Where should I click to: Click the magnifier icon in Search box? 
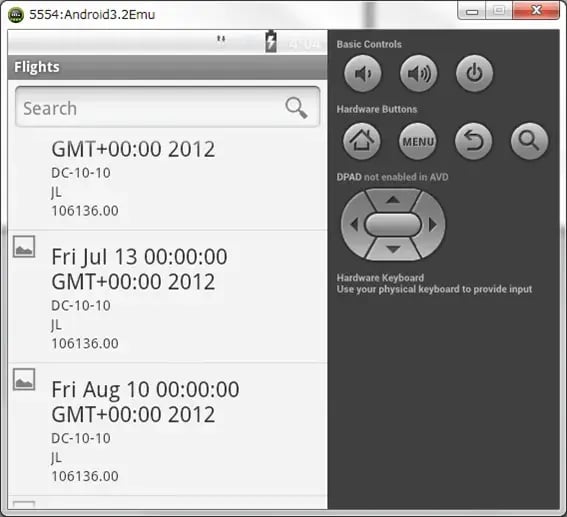(x=296, y=108)
